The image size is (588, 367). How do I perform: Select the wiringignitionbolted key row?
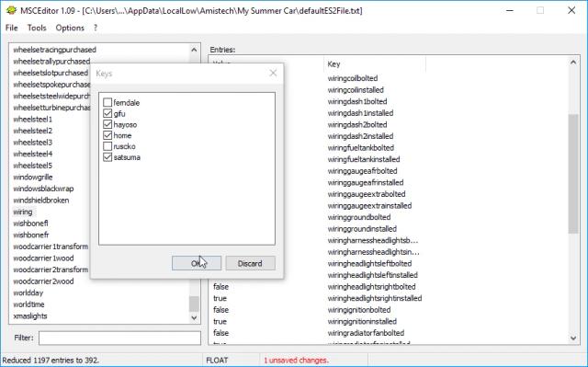(x=359, y=310)
